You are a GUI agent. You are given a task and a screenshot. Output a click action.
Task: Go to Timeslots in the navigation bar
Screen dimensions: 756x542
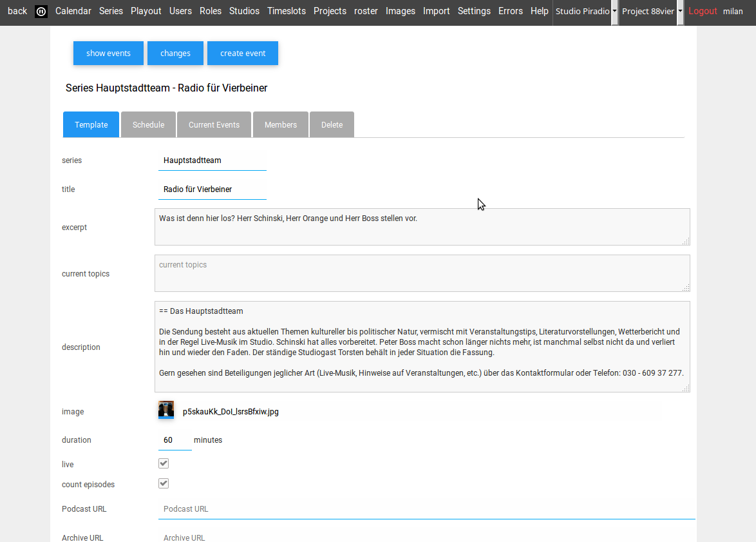[287, 11]
